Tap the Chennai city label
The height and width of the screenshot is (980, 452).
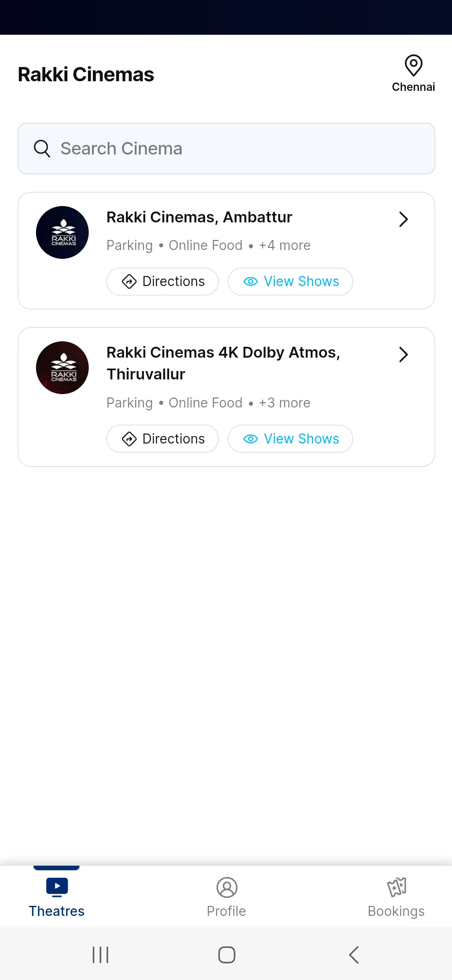point(413,87)
